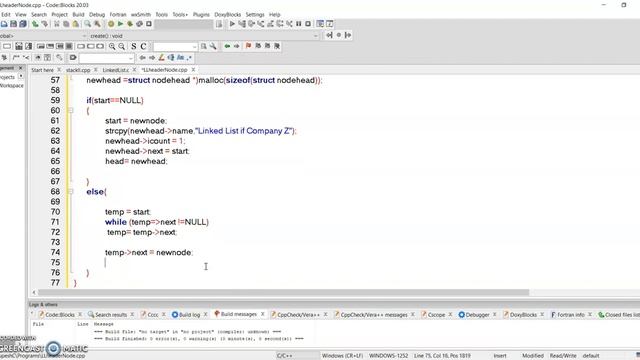Open the search text combo box beside C button
This screenshot has width=640, height=360.
175,47
